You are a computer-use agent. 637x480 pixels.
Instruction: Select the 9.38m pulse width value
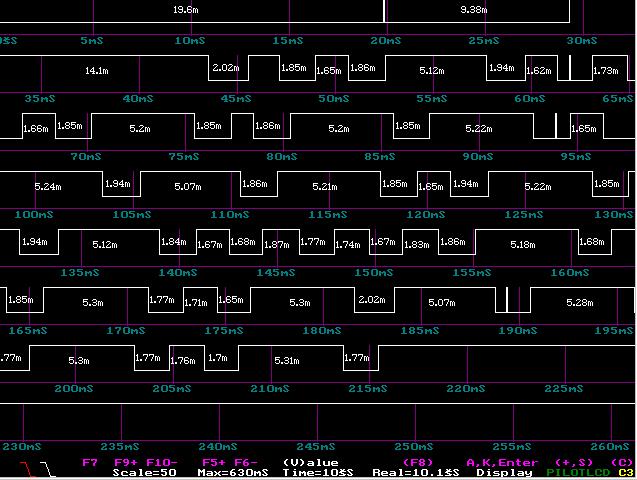[474, 10]
